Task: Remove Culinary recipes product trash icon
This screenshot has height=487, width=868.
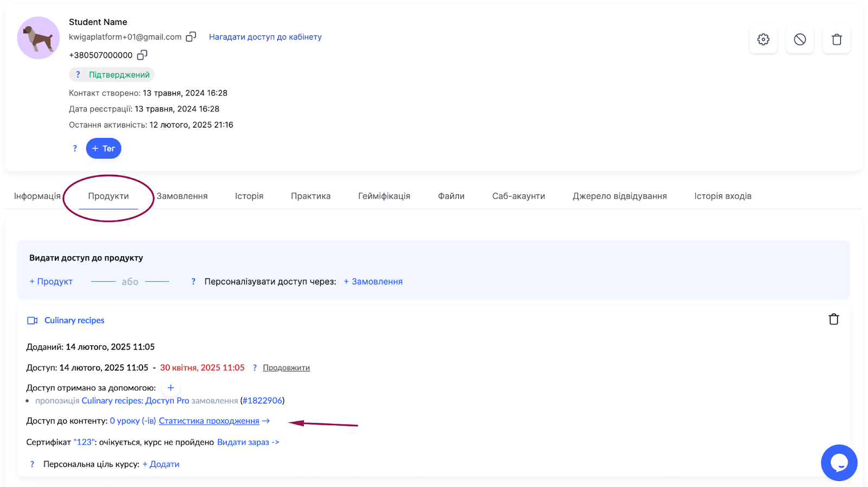Action: click(x=834, y=319)
